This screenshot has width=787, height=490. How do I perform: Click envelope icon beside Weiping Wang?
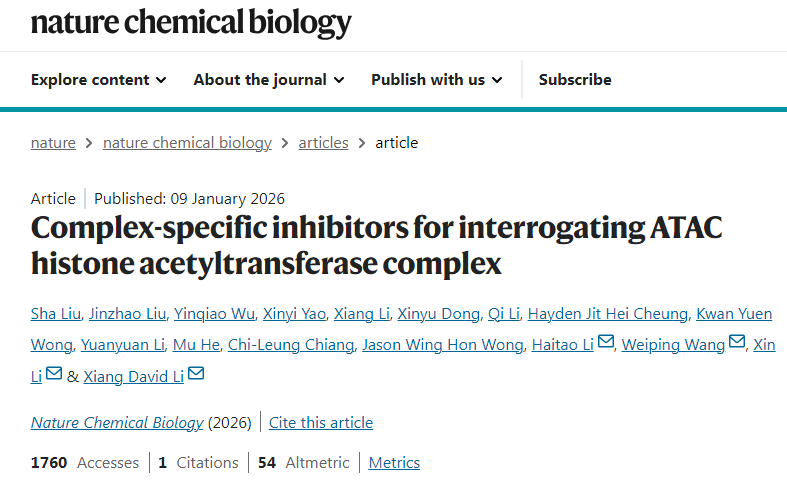click(x=737, y=344)
